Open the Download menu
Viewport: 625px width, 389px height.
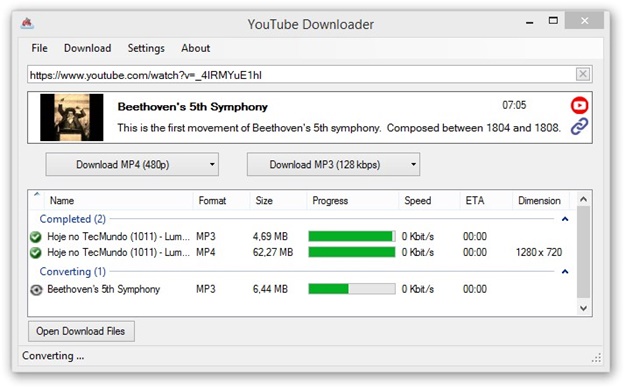click(x=88, y=48)
